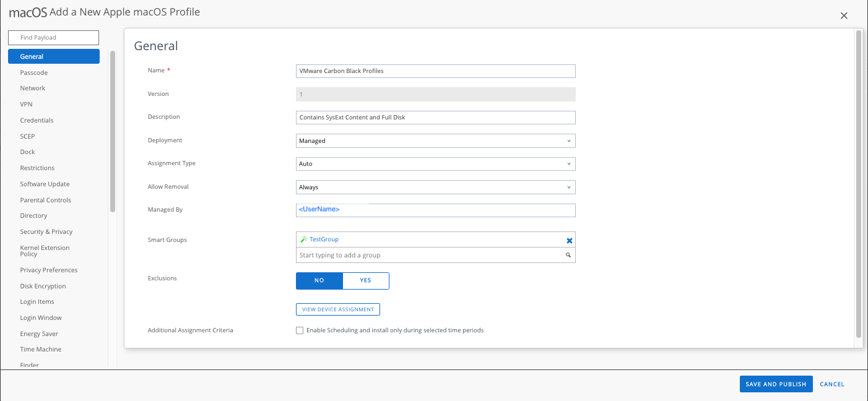
Task: Open the Deployment dropdown
Action: (436, 141)
